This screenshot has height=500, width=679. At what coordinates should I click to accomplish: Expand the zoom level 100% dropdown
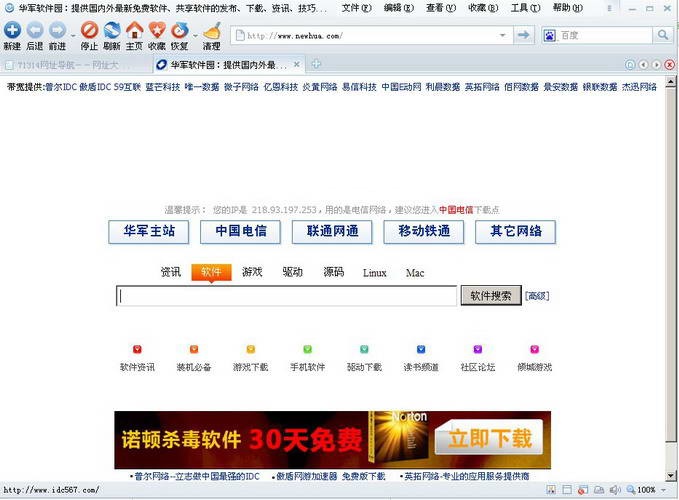tap(664, 490)
